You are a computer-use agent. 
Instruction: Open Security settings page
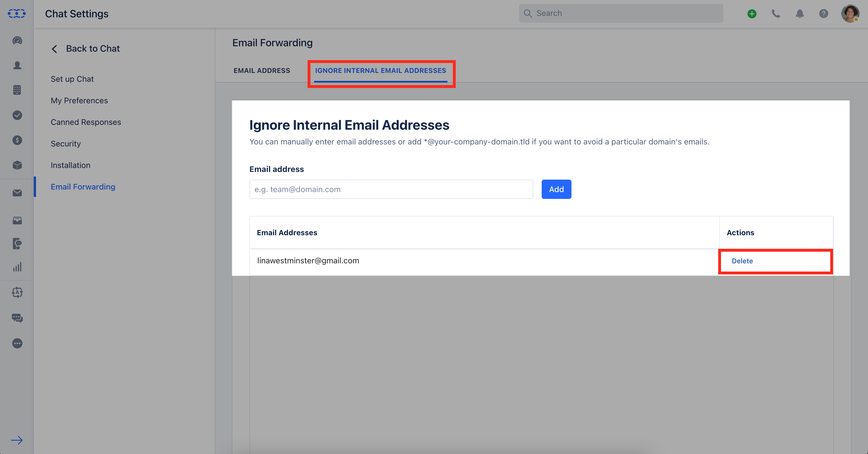pos(66,144)
